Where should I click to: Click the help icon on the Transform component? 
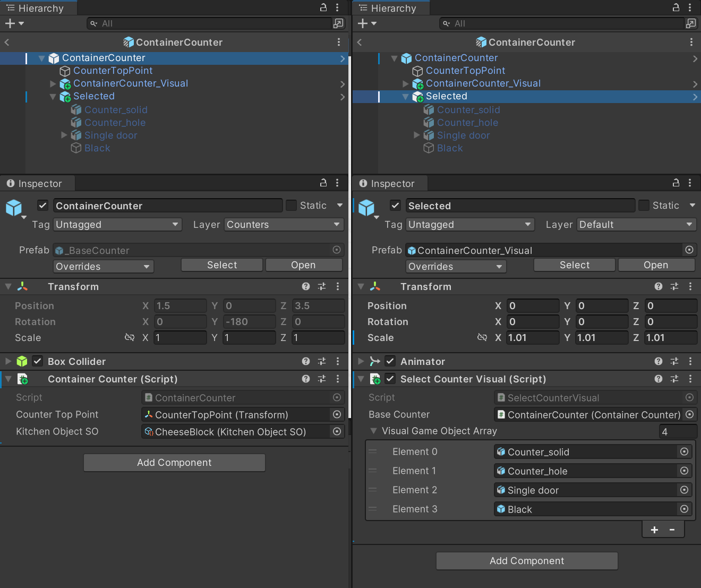coord(306,286)
